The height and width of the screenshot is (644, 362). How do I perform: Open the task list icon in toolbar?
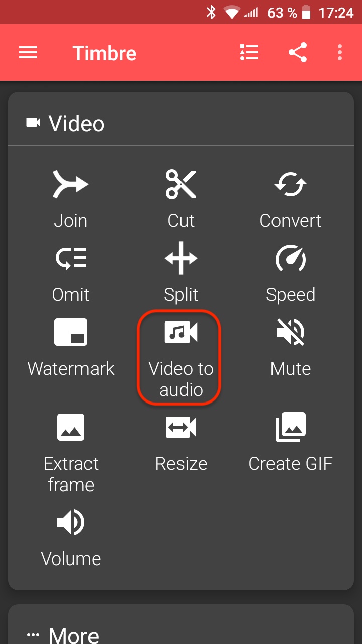pos(249,53)
